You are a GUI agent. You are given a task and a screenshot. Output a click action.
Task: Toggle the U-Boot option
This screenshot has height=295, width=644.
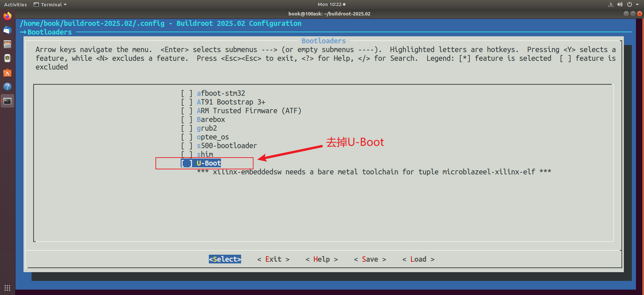201,163
